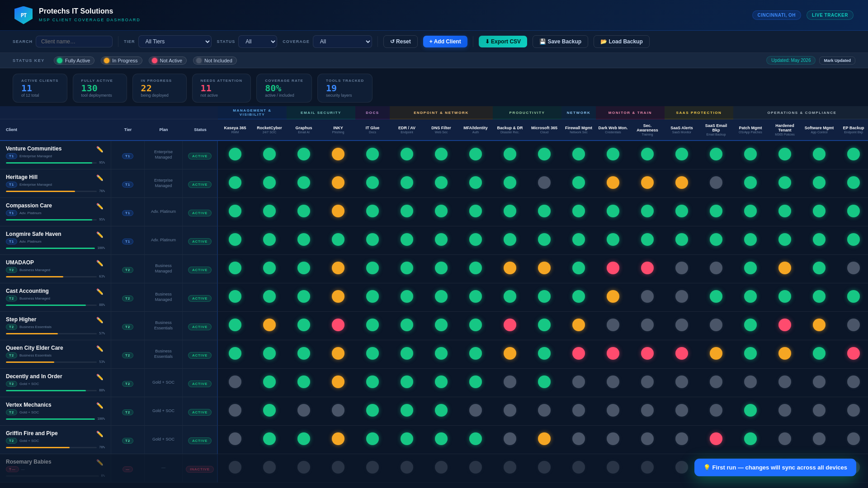Focus the Client name search field

[74, 42]
